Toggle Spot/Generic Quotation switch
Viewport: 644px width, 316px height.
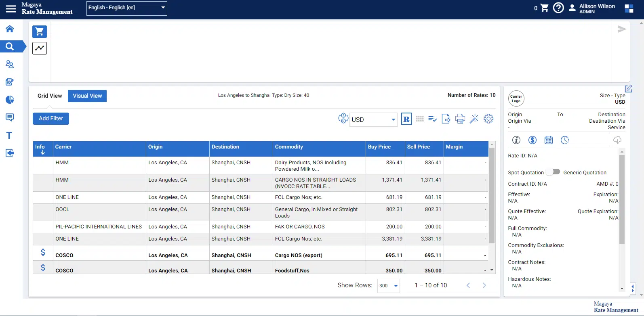(x=554, y=172)
